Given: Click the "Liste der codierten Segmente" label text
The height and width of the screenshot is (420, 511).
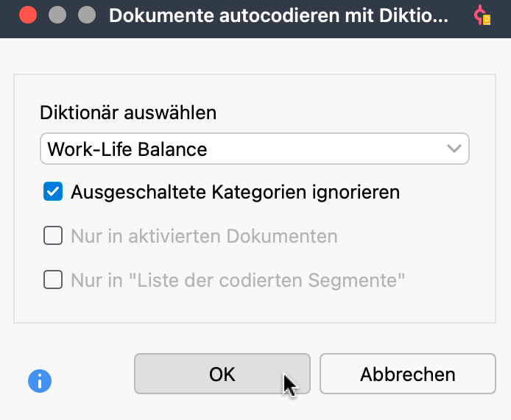Looking at the screenshot, I should tap(238, 280).
